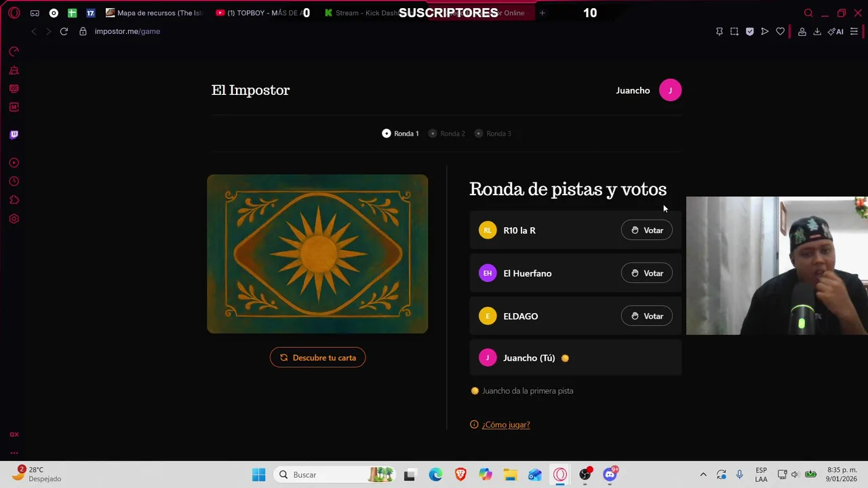Click the R10 la R player name
The height and width of the screenshot is (488, 868).
[519, 230]
